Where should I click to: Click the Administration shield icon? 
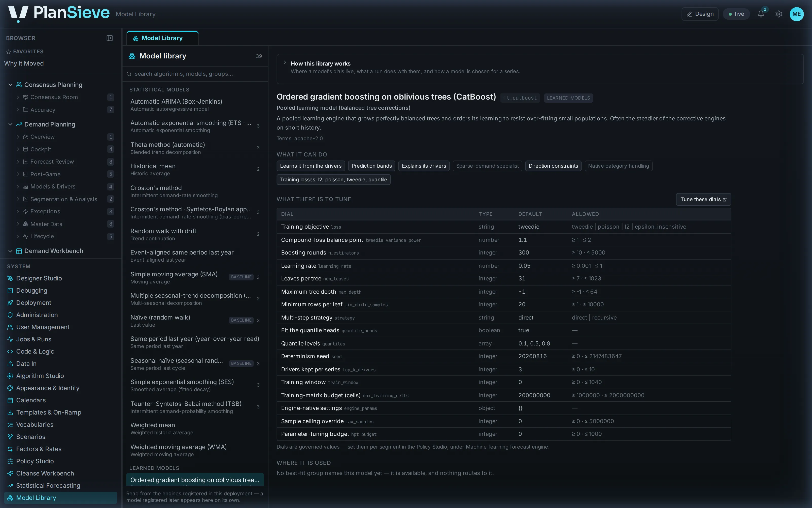(10, 315)
